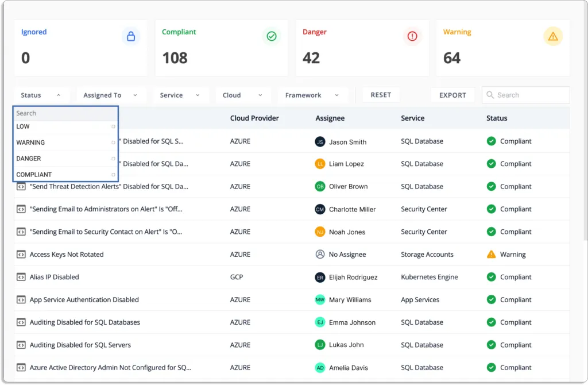This screenshot has width=588, height=385.
Task: Click the green checkmark icon on Compliant card
Action: point(272,36)
